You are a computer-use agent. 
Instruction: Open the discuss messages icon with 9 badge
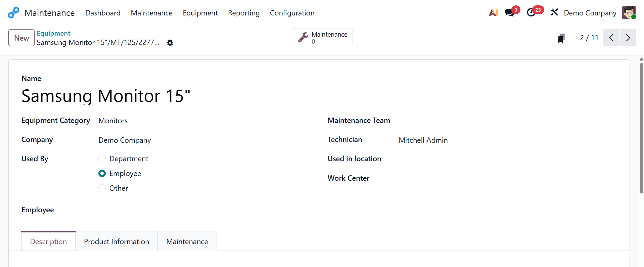coord(510,13)
